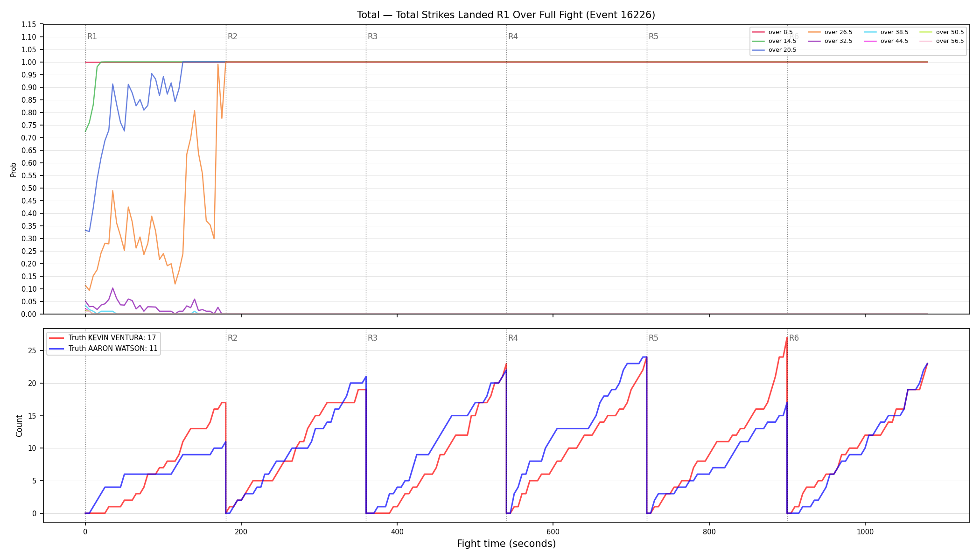Click the 1.00 tick on the Prob axis

click(x=29, y=63)
